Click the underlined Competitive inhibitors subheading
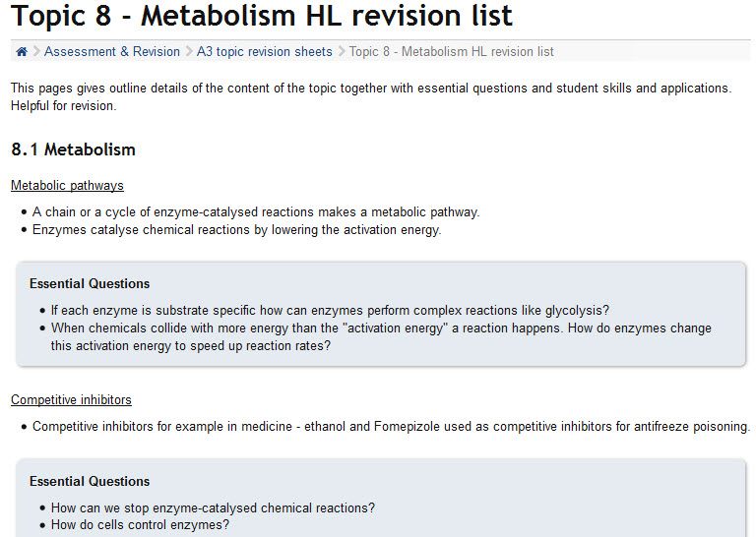756x537 pixels. click(71, 399)
